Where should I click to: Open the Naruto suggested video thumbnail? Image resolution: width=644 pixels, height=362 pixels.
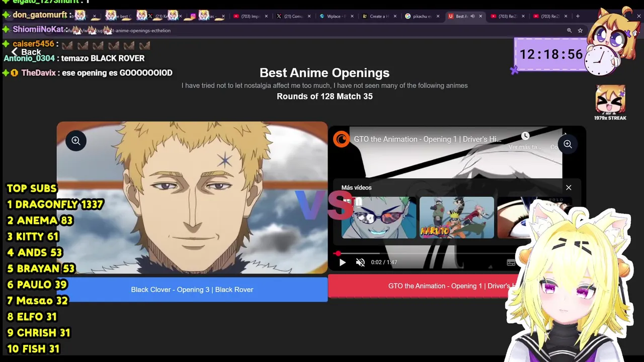457,217
